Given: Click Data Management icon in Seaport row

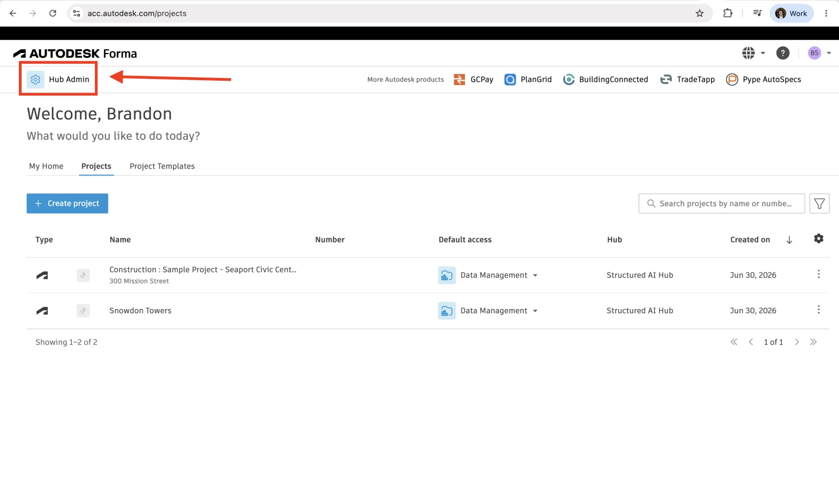Looking at the screenshot, I should coord(447,275).
